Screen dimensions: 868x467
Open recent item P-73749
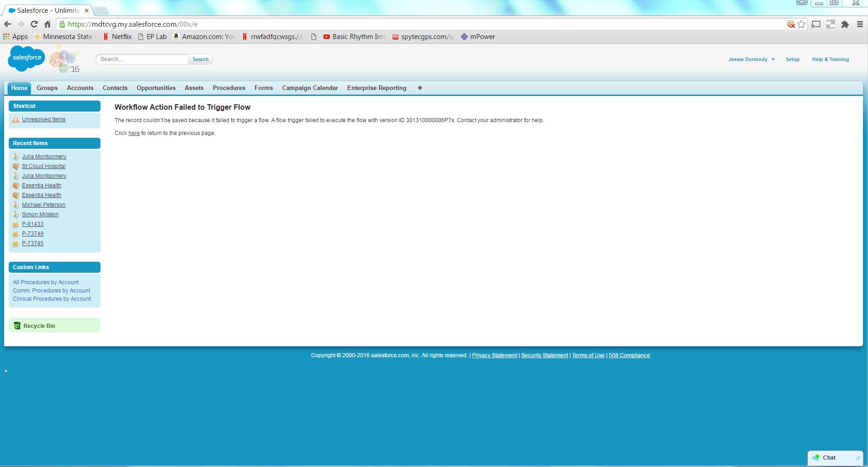(33, 234)
